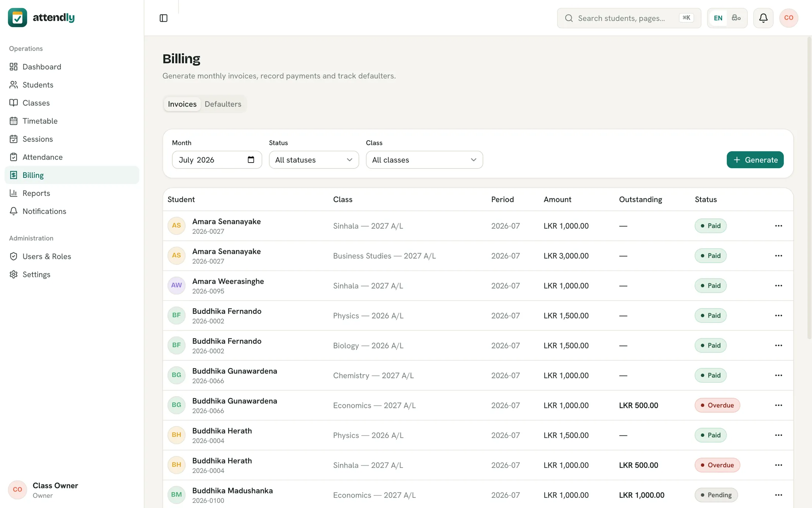
Task: Click the Generate button
Action: tap(755, 160)
